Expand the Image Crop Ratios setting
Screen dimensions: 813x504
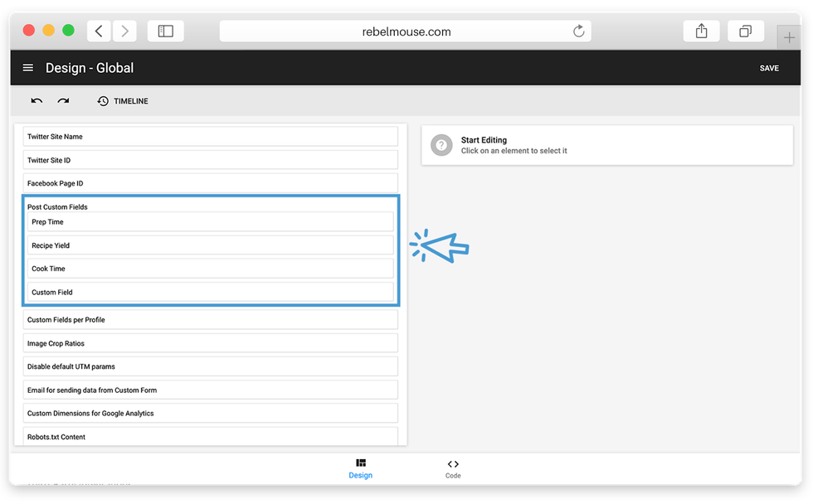(x=211, y=343)
